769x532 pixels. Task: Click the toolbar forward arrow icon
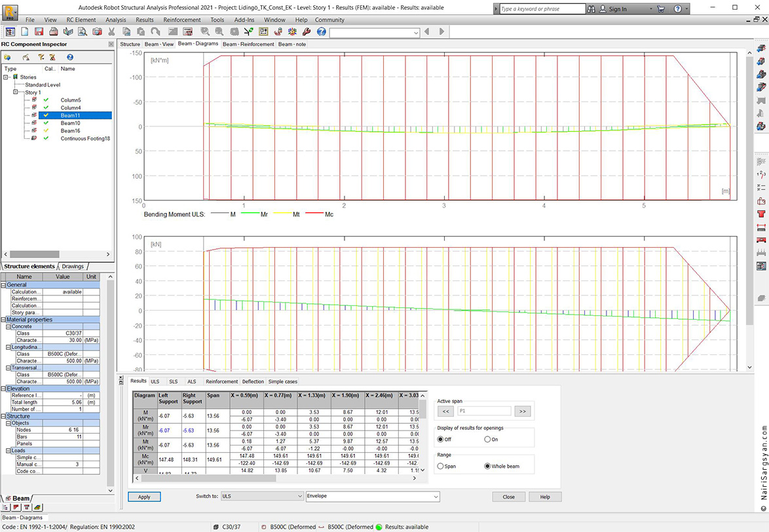[442, 31]
